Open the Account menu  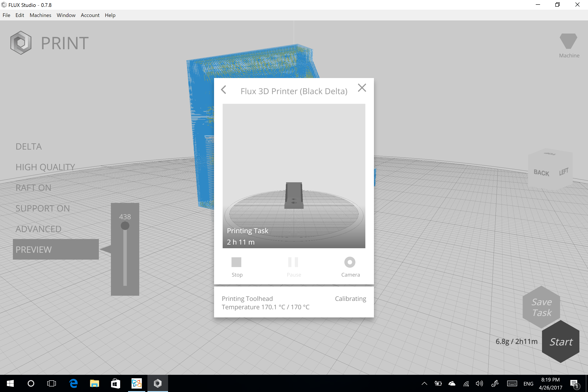[90, 15]
